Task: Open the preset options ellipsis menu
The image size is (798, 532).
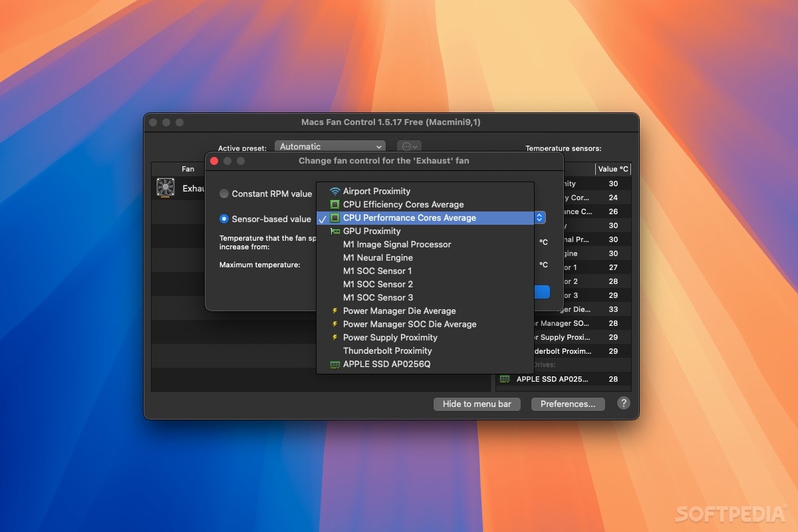Action: (x=409, y=146)
